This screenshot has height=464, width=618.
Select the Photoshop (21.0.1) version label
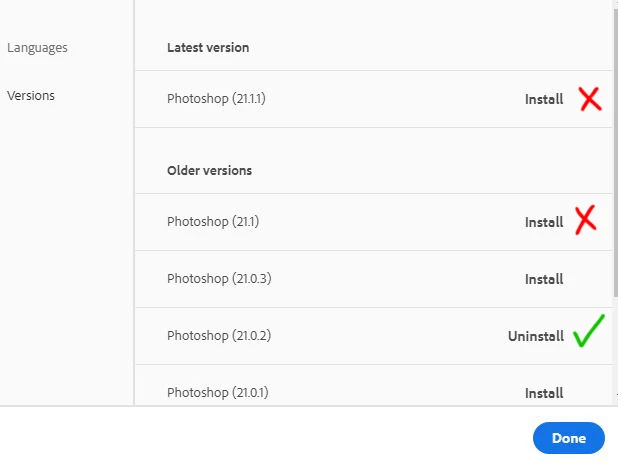(x=218, y=393)
